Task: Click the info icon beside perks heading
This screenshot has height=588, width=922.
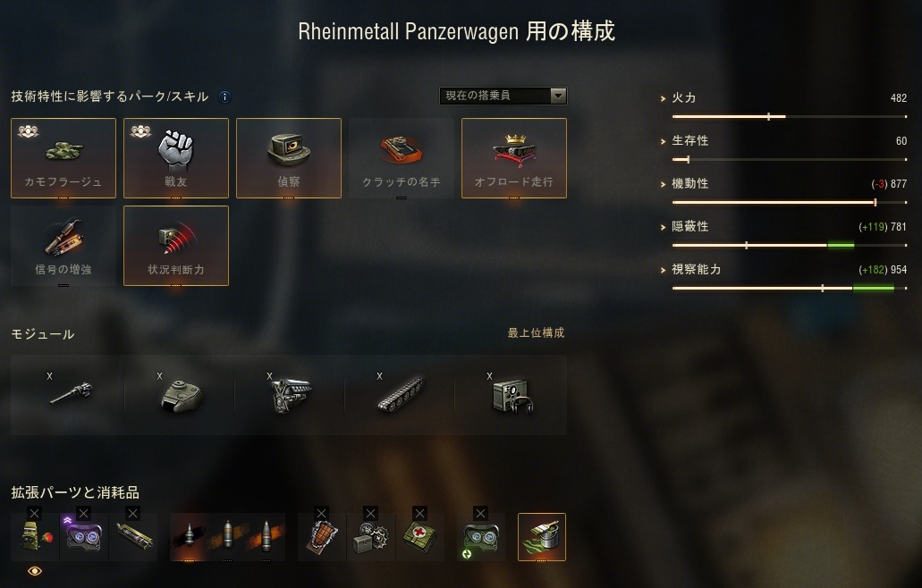Action: tap(224, 97)
